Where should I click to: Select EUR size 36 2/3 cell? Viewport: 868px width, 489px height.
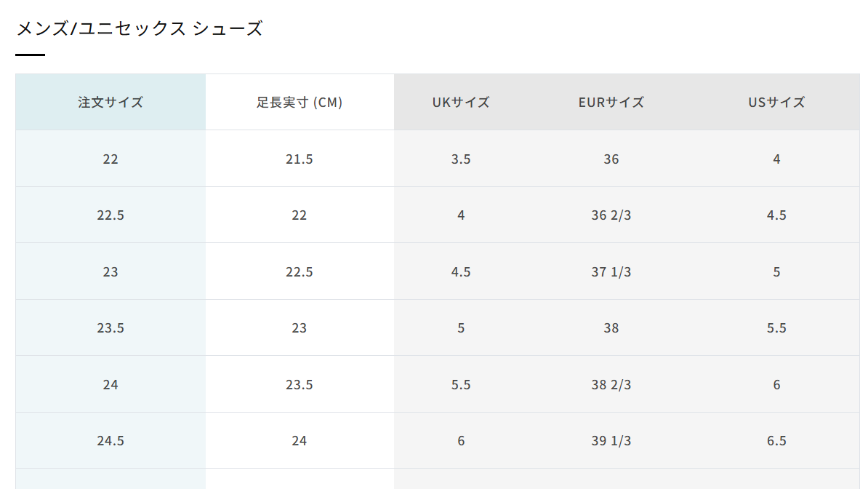pos(611,215)
